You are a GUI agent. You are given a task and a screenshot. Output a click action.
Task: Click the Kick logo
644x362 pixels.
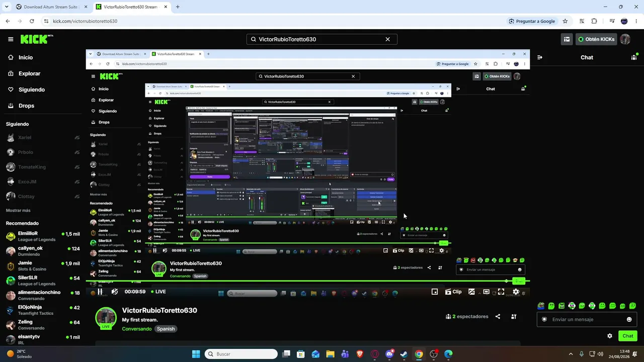[37, 39]
